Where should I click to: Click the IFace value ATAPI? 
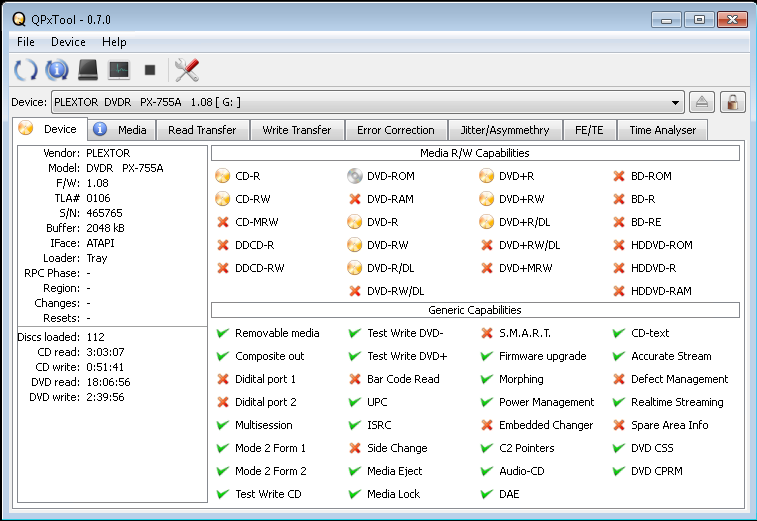(x=100, y=243)
